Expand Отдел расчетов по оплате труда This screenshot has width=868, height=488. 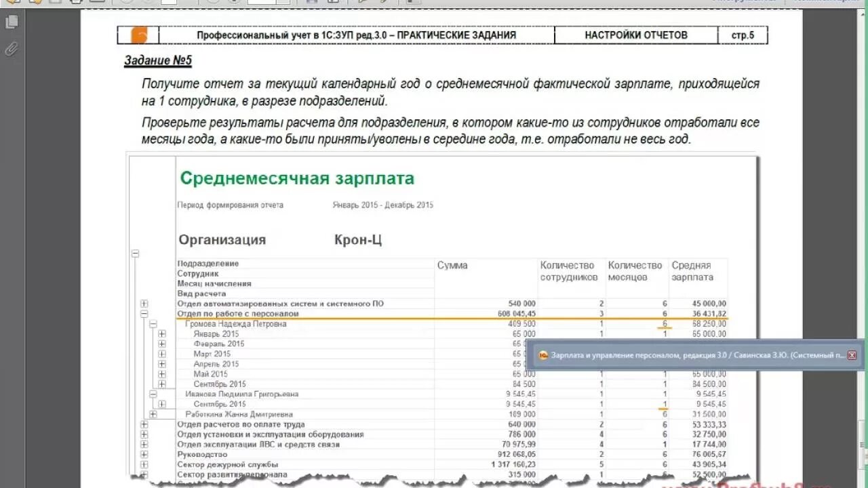[x=144, y=424]
